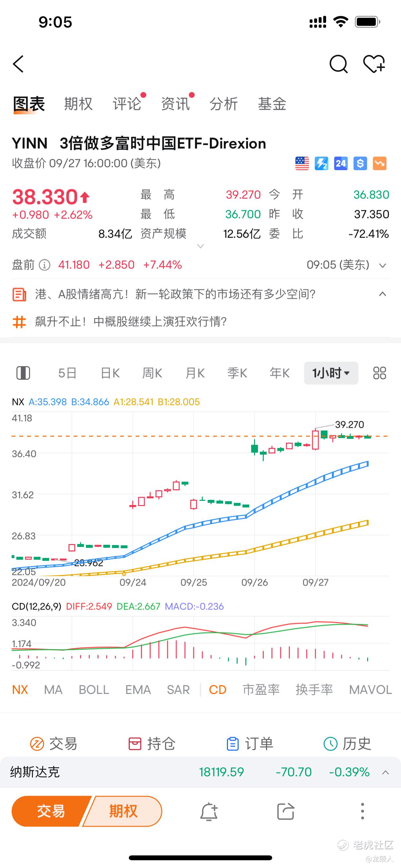401x868 pixels.
Task: Open 持仓 positions shortcut
Action: click(152, 743)
